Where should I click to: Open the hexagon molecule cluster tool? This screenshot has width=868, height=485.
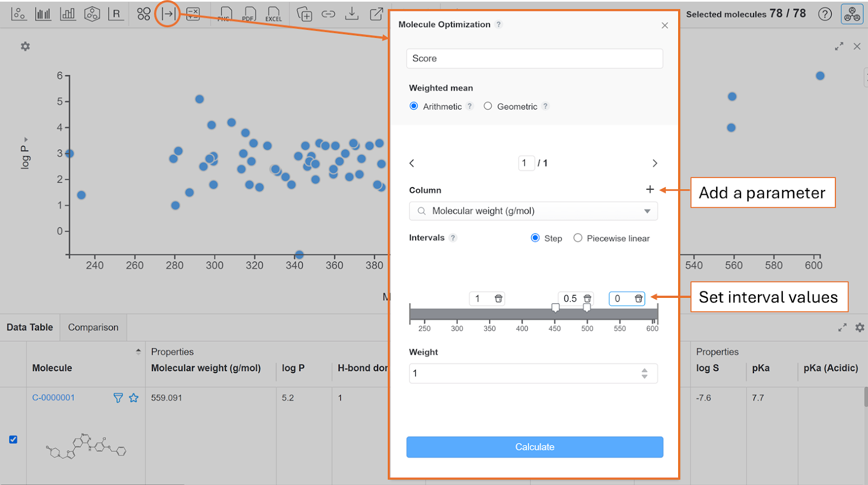tap(92, 14)
